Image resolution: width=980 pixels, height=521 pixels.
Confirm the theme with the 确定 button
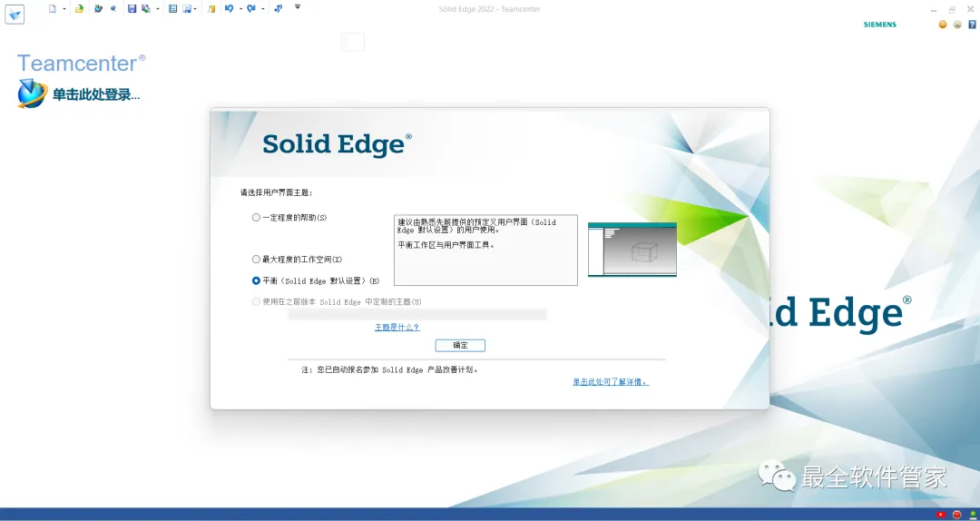460,345
